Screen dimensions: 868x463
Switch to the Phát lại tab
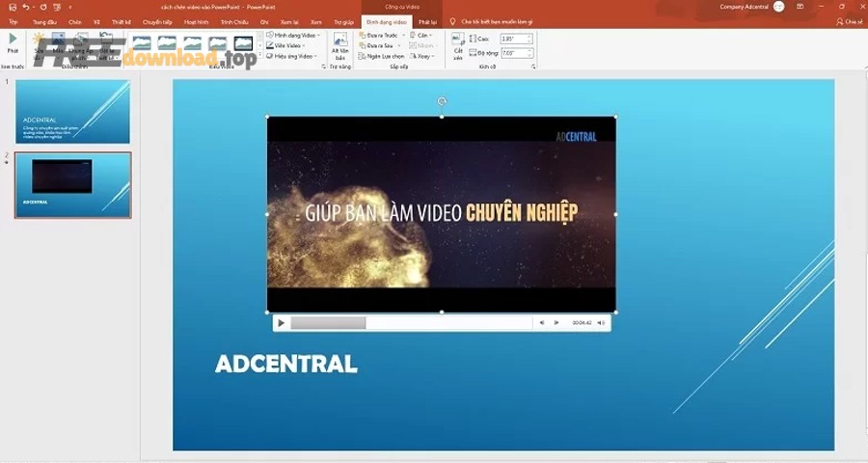427,22
